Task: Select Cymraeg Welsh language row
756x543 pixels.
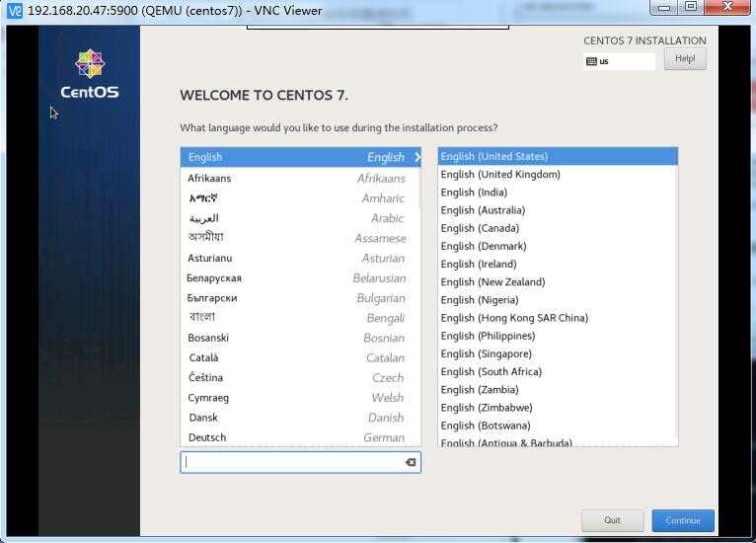Action: pos(300,398)
